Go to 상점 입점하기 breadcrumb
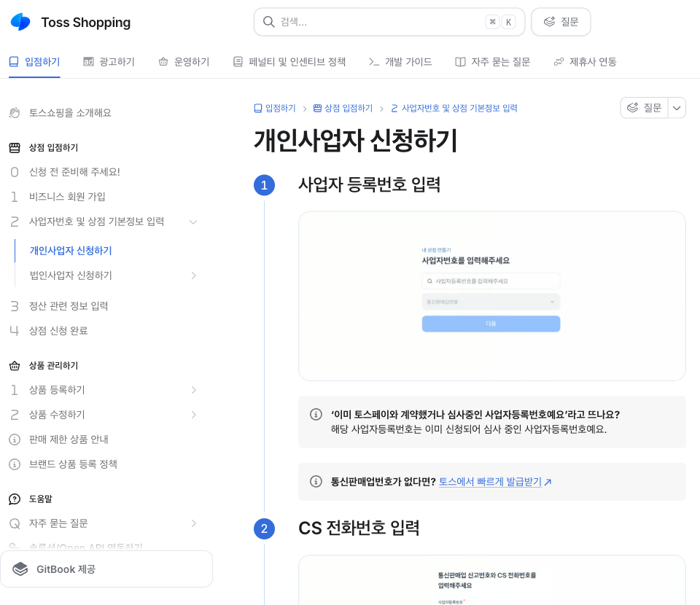This screenshot has width=700, height=605. [x=343, y=108]
